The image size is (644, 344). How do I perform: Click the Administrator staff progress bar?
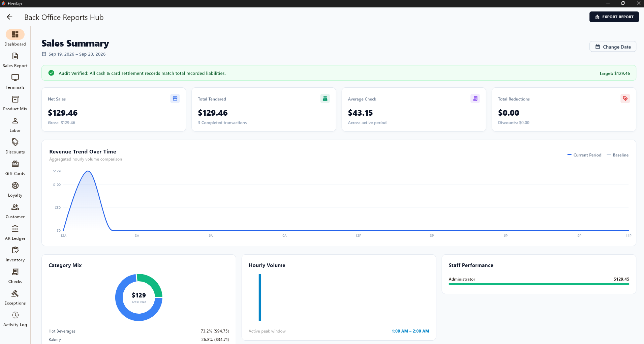(x=539, y=284)
